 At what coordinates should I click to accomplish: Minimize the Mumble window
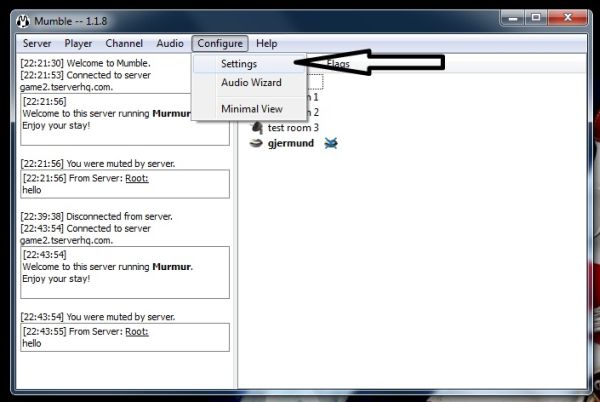(x=513, y=18)
